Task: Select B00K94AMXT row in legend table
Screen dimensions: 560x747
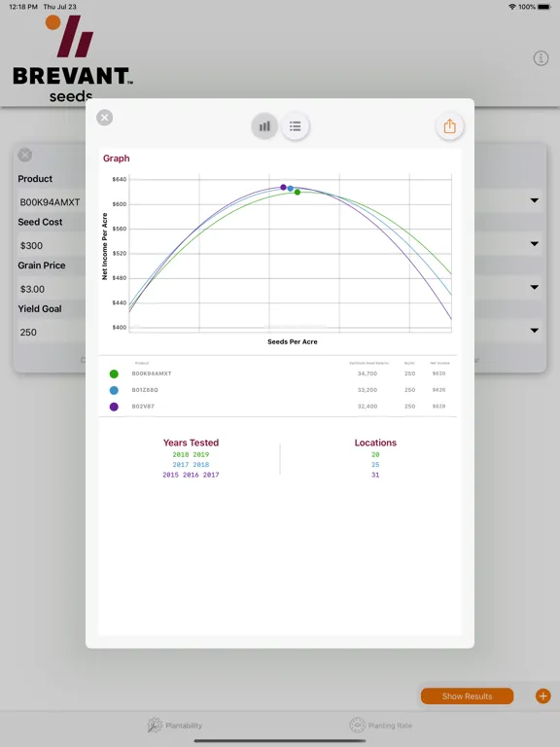Action: (278, 373)
